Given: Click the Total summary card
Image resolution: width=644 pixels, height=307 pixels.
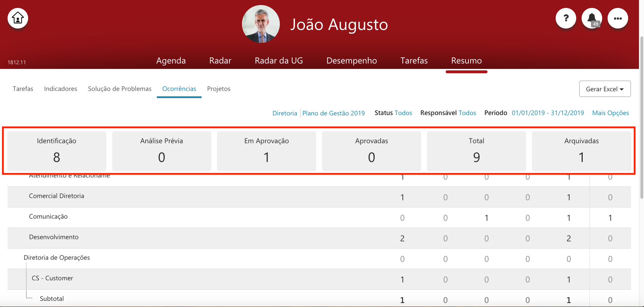Looking at the screenshot, I should coord(476,151).
